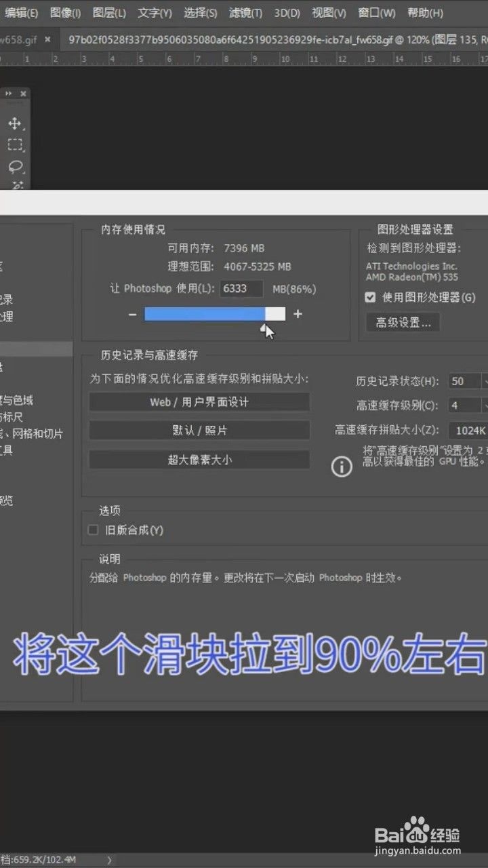Close the w658.gif document tab
Viewport: 488px width, 868px height.
click(47, 39)
